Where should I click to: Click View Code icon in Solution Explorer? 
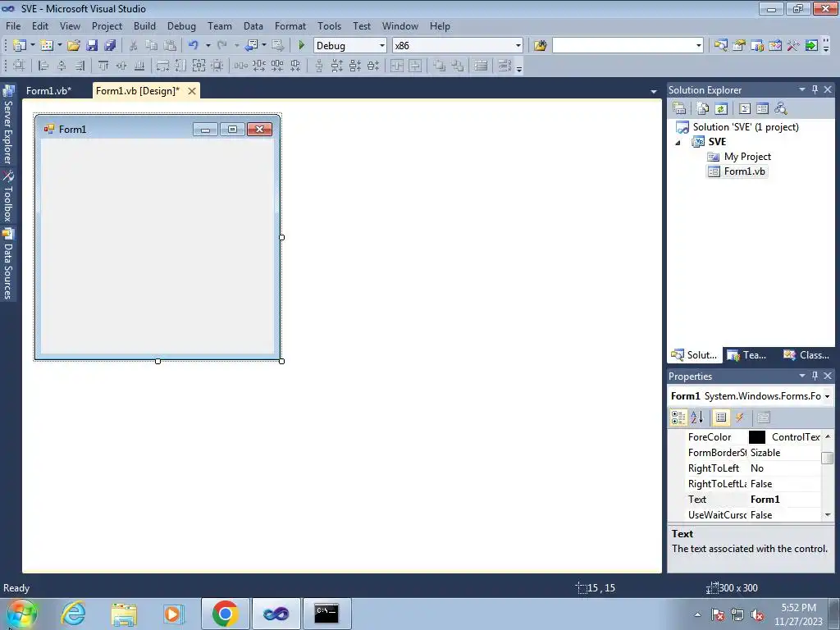pos(745,108)
